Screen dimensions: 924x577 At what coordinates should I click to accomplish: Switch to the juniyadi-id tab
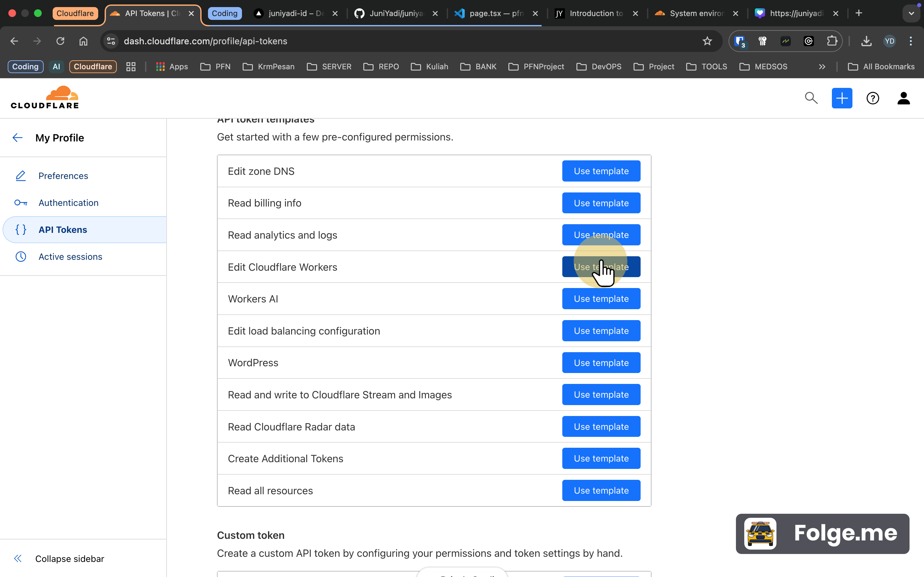coord(296,13)
